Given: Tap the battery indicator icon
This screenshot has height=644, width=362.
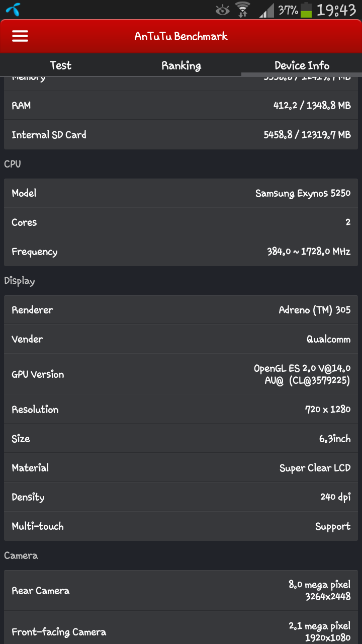Looking at the screenshot, I should [306, 10].
